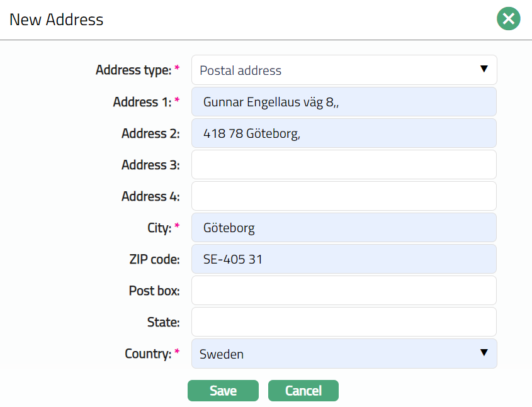This screenshot has height=407, width=532.
Task: Click into the City input field
Action: tap(344, 228)
